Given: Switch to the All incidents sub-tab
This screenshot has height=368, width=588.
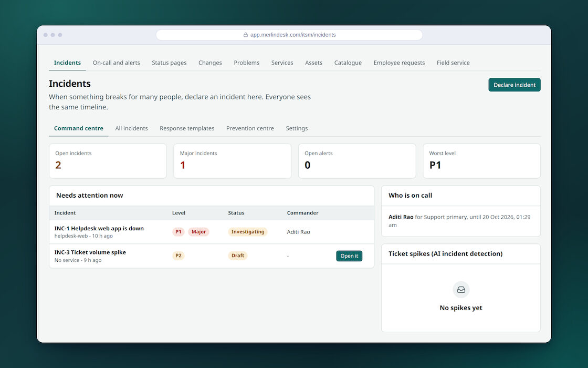Looking at the screenshot, I should [131, 128].
